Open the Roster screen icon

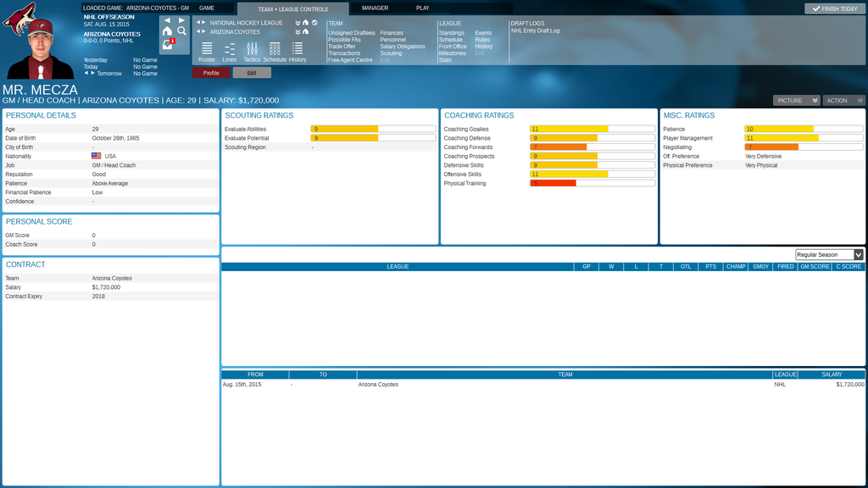click(207, 52)
